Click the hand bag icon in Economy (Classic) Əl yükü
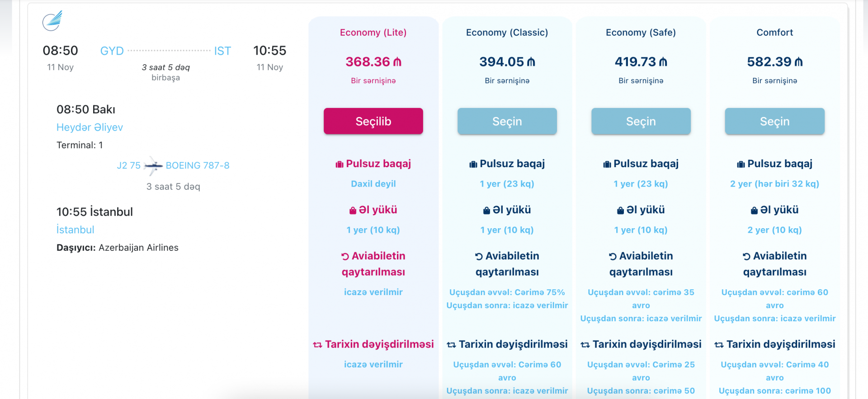 (486, 211)
